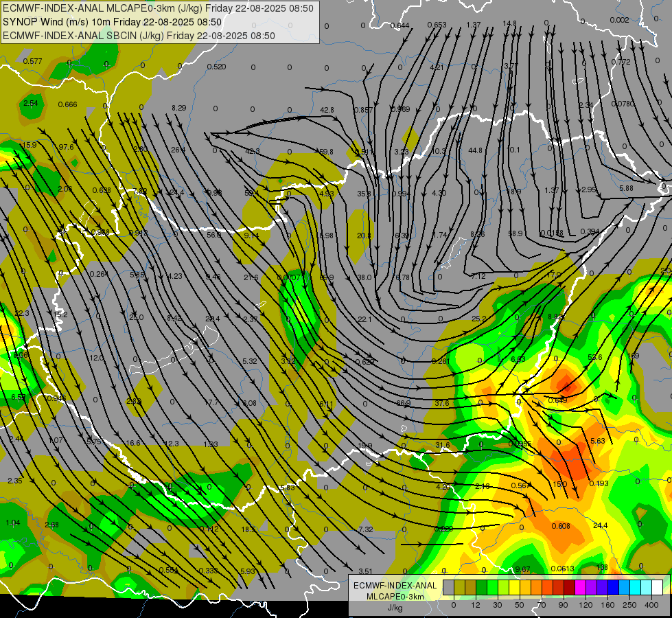
Task: Click the map value 7.32
Action: click(366, 529)
